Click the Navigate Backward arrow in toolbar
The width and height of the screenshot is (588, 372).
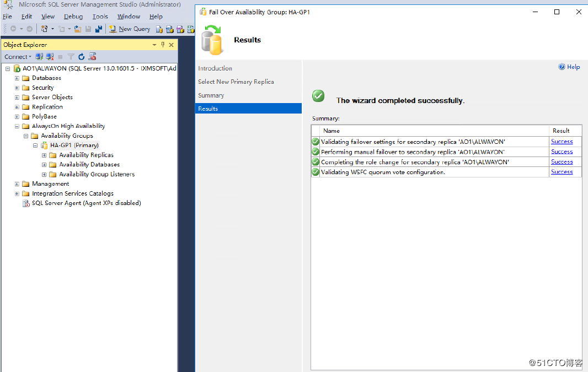(x=13, y=29)
